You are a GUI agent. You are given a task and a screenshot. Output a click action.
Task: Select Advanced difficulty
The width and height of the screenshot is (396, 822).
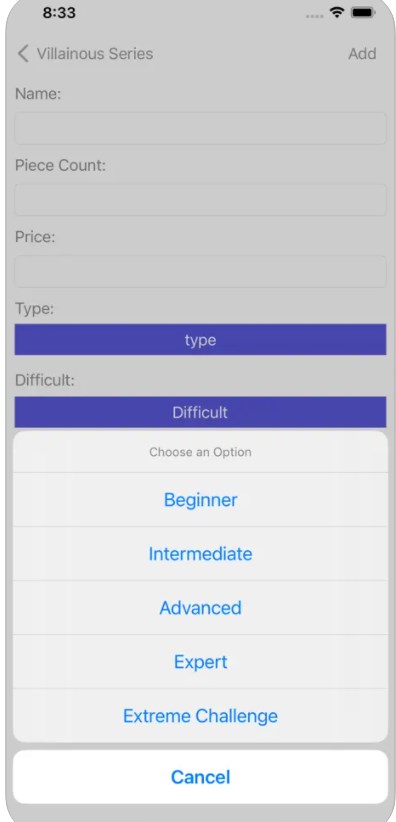click(x=200, y=608)
